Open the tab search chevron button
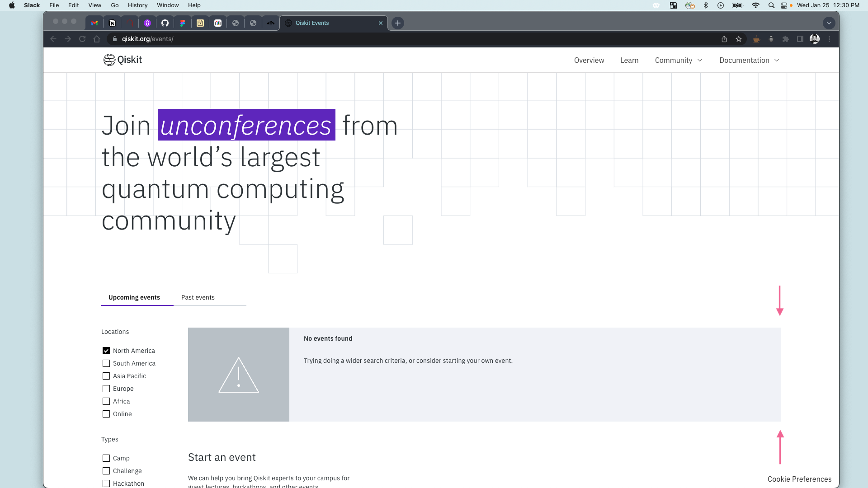868x488 pixels. pyautogui.click(x=829, y=23)
